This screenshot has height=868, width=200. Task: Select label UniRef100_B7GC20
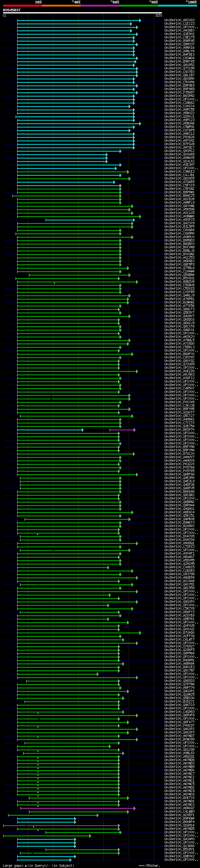[x=179, y=454]
